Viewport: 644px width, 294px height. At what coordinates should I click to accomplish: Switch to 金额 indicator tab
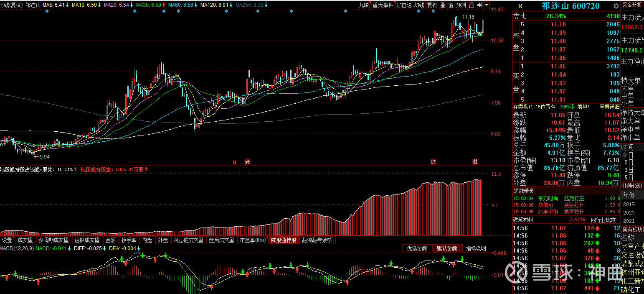110,240
